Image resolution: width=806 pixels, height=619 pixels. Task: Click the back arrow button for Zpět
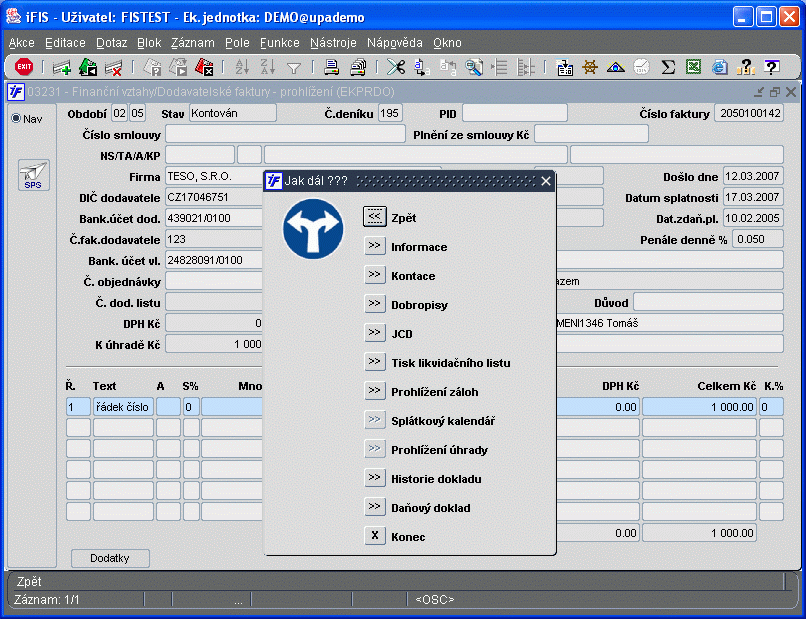tap(374, 217)
